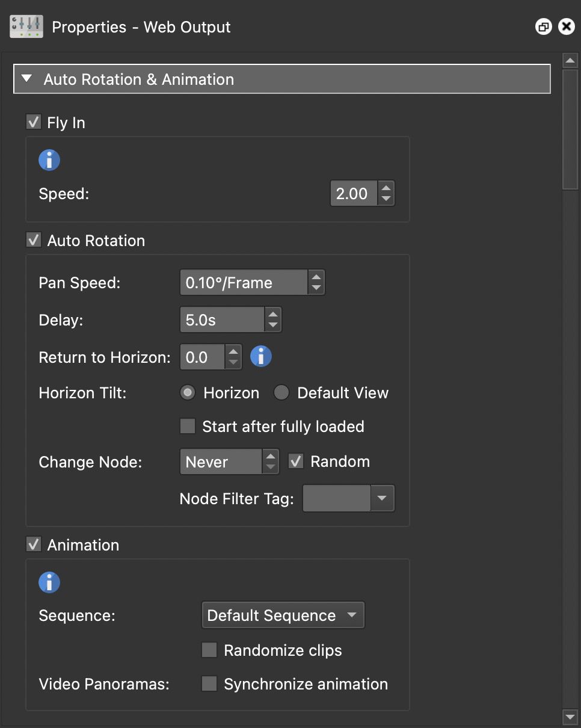
Task: Enable Start after fully loaded
Action: click(x=187, y=426)
